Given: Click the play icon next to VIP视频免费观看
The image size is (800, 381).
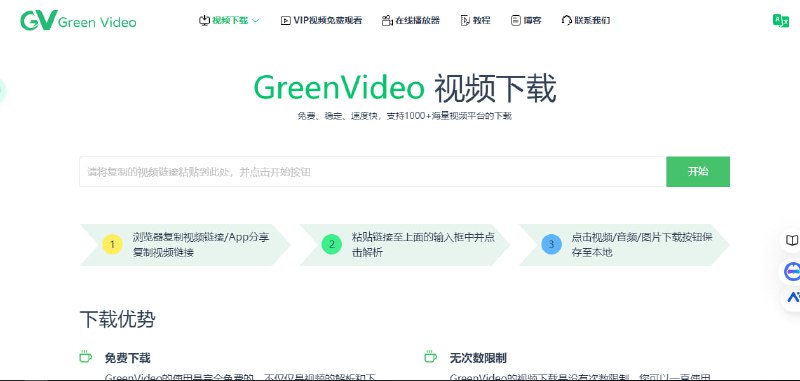Looking at the screenshot, I should (x=285, y=20).
